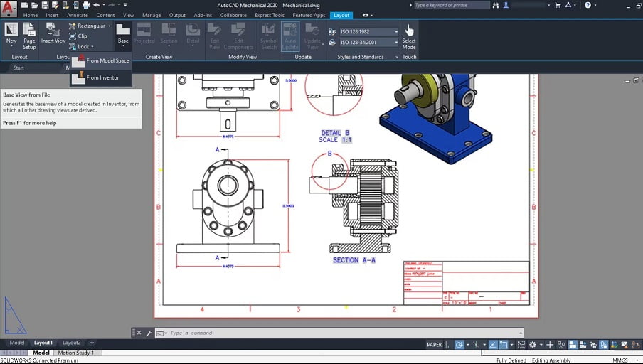Image resolution: width=643 pixels, height=364 pixels.
Task: Click the Insert View icon
Action: click(x=53, y=33)
